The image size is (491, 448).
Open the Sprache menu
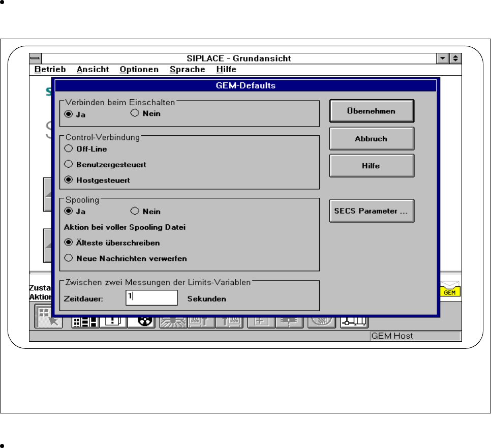(x=187, y=69)
